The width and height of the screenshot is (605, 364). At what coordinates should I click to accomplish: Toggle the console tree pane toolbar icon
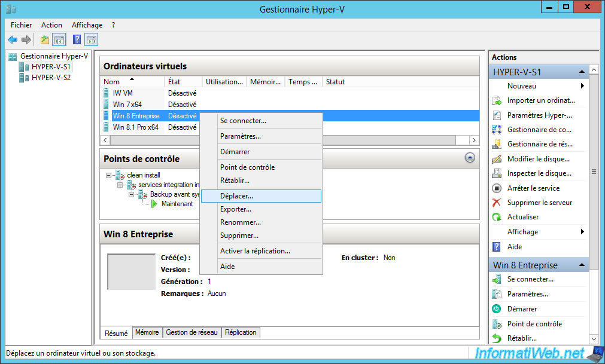point(59,39)
